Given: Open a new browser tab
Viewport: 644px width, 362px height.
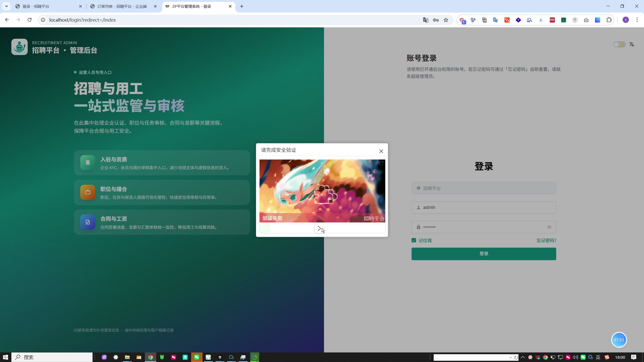Looking at the screenshot, I should [x=242, y=6].
